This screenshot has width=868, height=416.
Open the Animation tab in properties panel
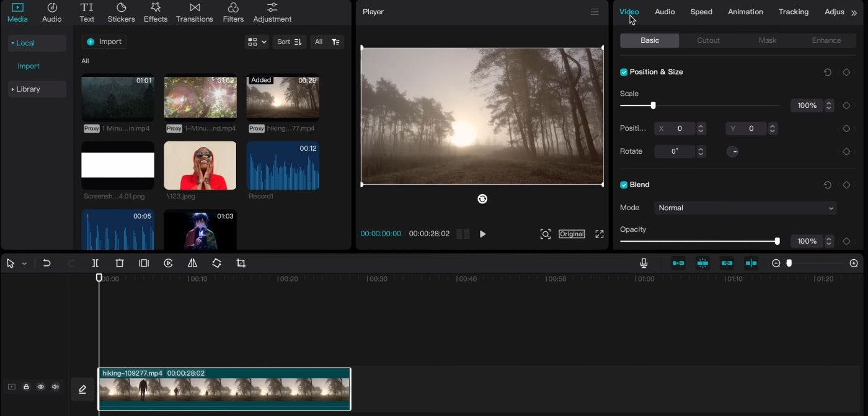point(745,12)
